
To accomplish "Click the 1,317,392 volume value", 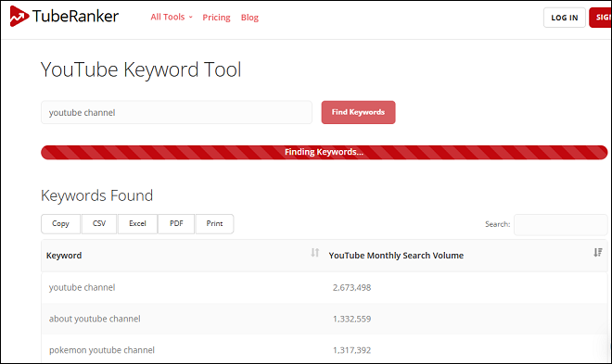I will pos(351,350).
